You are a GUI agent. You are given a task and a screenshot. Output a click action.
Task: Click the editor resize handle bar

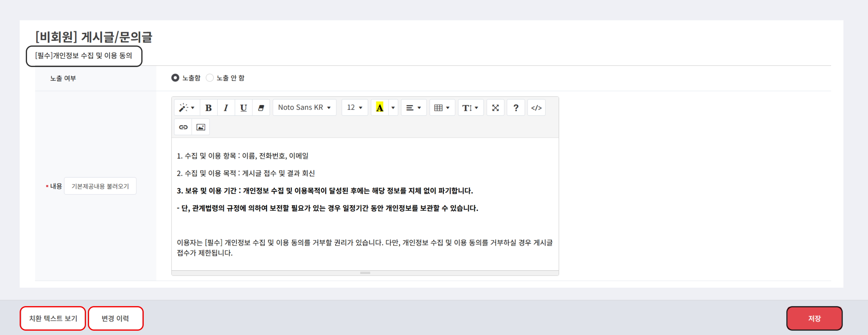coord(365,273)
